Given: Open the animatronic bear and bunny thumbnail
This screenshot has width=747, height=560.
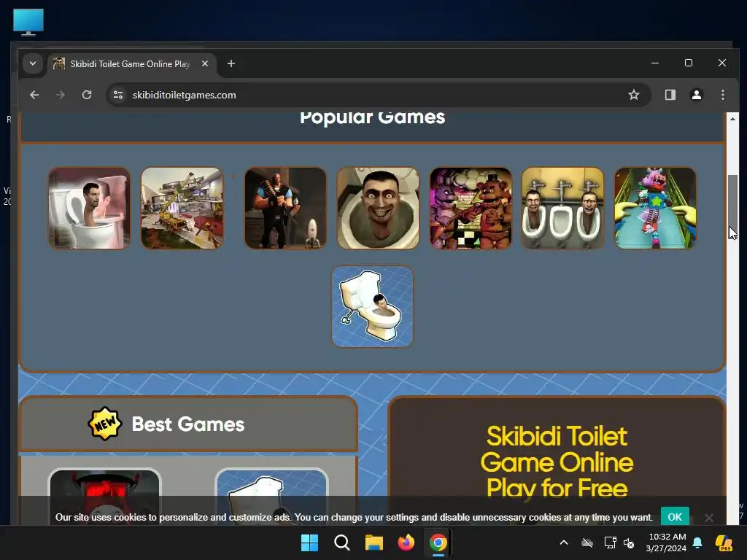Looking at the screenshot, I should pyautogui.click(x=471, y=208).
